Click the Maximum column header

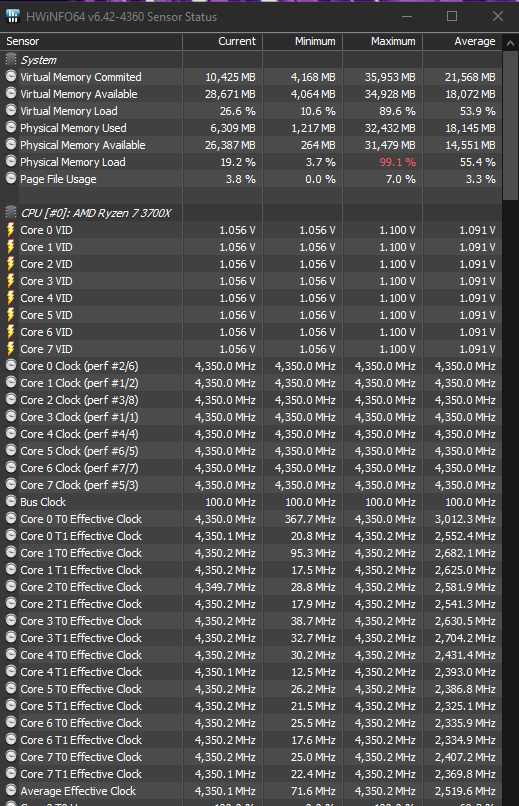point(383,41)
